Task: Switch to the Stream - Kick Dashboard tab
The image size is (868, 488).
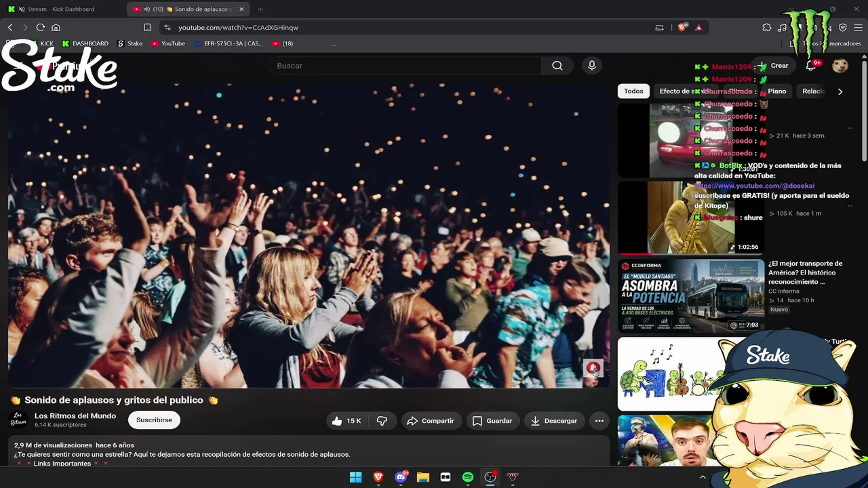Action: click(61, 9)
